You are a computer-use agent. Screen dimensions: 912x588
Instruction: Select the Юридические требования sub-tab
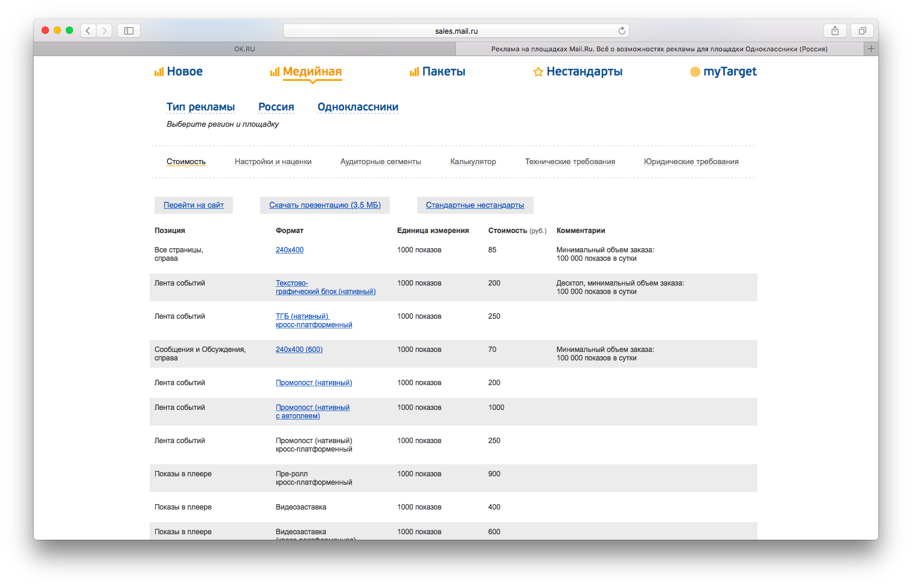(x=691, y=162)
